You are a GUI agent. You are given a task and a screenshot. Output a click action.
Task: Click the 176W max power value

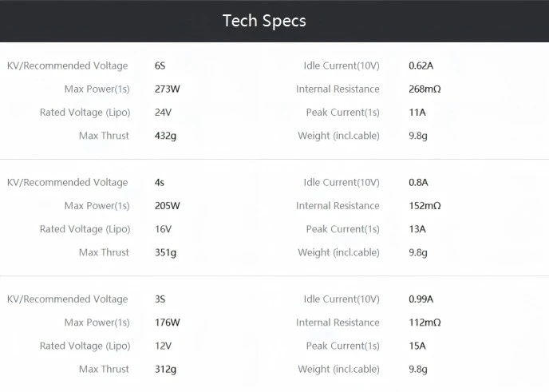pyautogui.click(x=168, y=323)
